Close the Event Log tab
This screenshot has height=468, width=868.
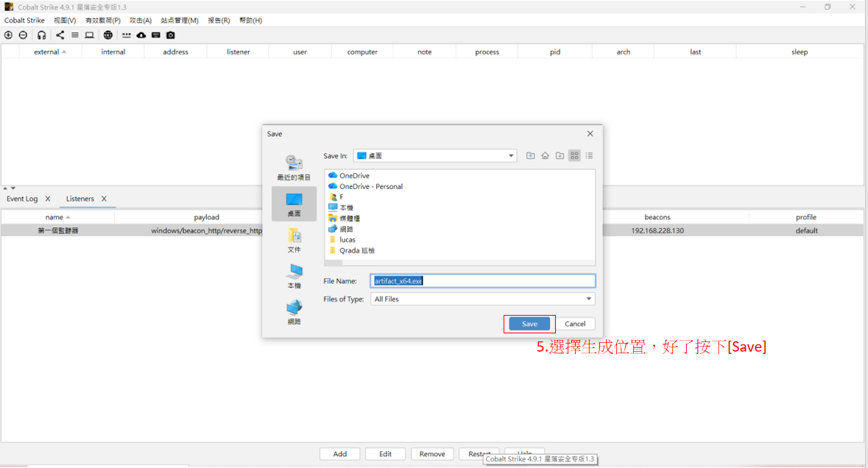coord(48,199)
